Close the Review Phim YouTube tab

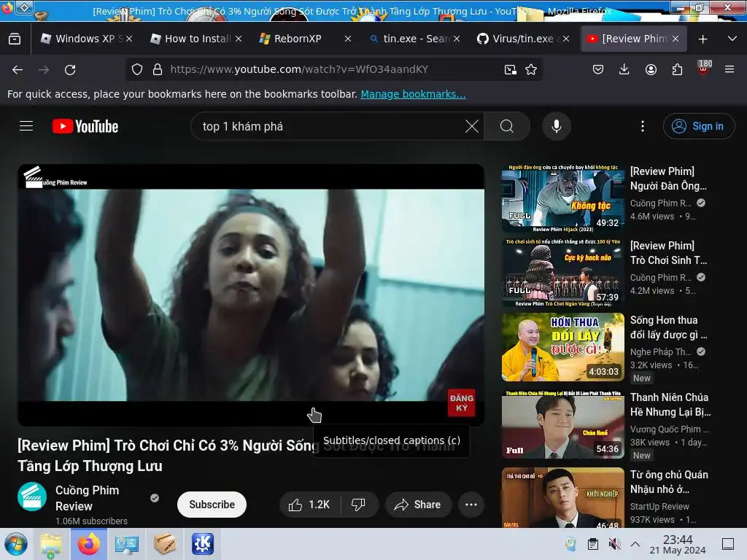675,39
